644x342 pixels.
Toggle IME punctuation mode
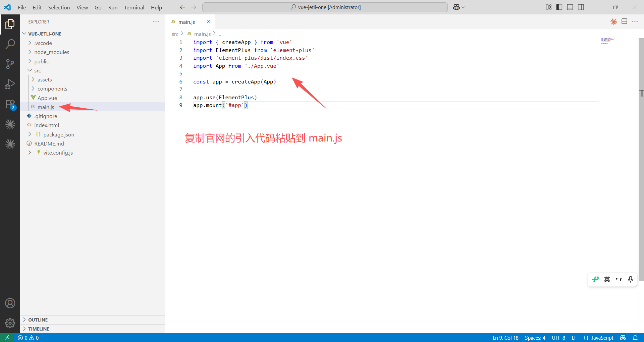(x=619, y=279)
